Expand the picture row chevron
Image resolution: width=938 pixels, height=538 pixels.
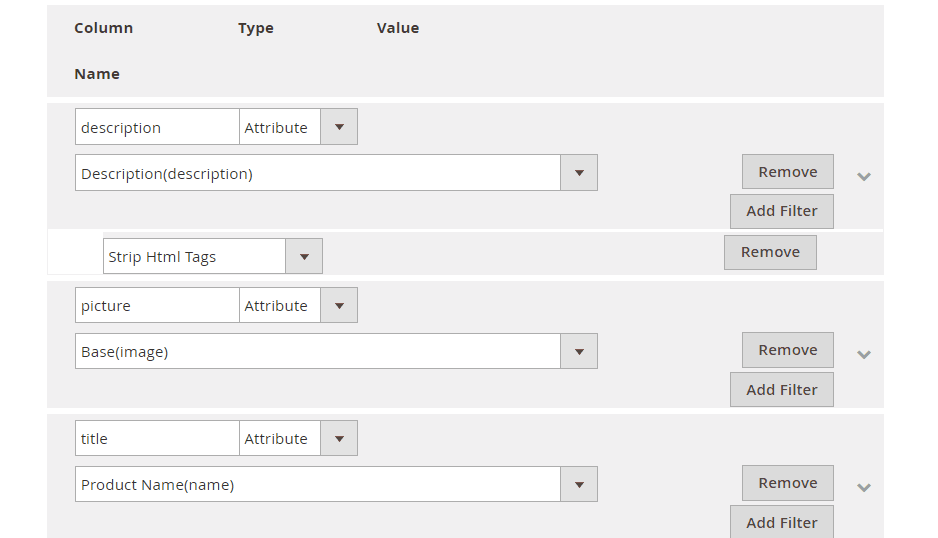coord(863,354)
